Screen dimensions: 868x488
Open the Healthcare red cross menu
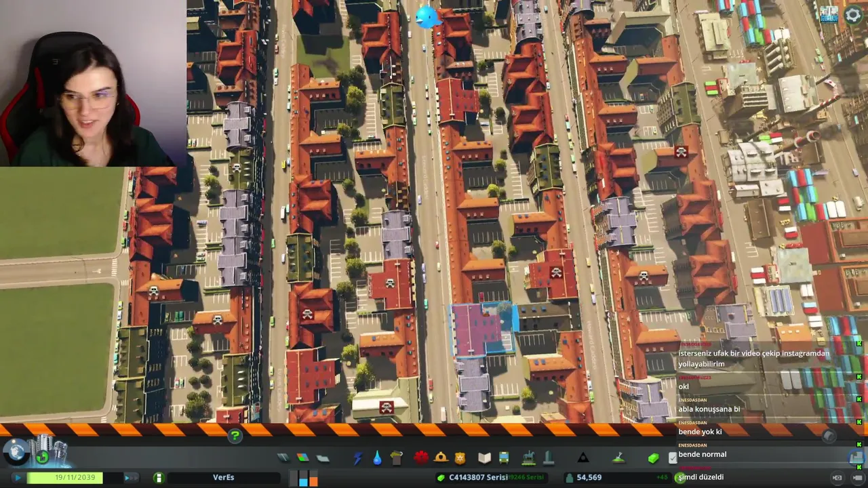pyautogui.click(x=421, y=457)
